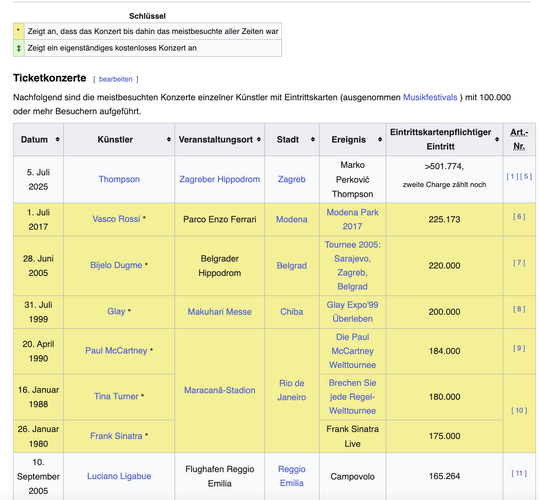Click the yellow legend key swatch
The width and height of the screenshot is (539, 500).
[19, 31]
